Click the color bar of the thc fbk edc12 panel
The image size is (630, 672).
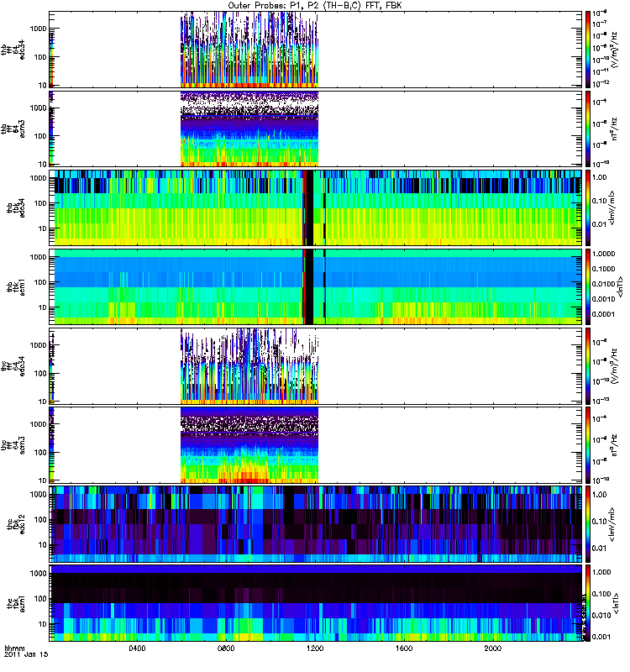588,524
